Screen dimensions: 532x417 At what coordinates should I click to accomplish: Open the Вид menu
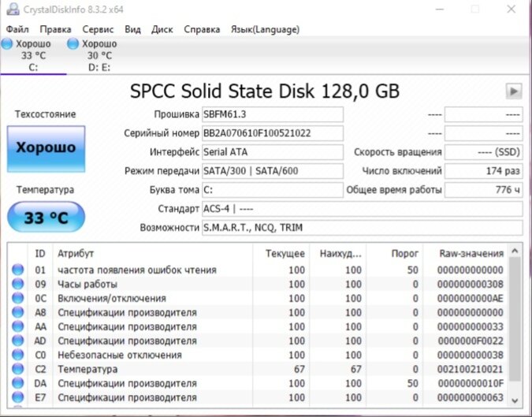[x=132, y=29]
